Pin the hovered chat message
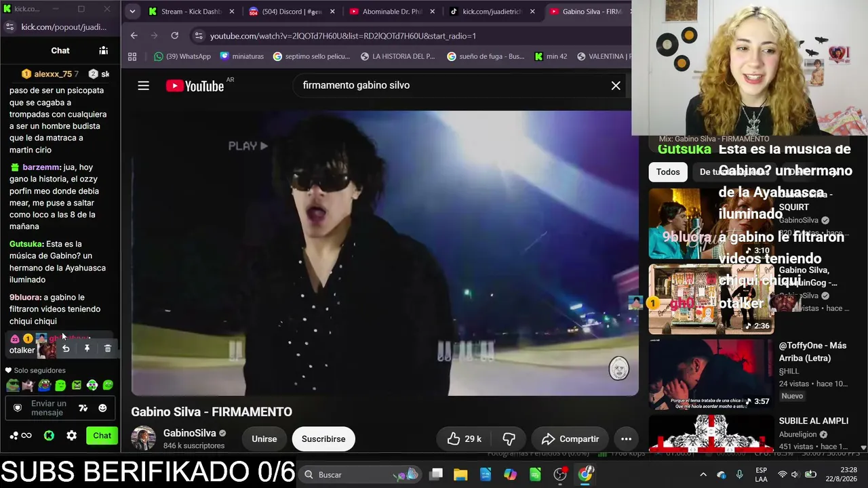Image resolution: width=868 pixels, height=488 pixels. tap(87, 348)
